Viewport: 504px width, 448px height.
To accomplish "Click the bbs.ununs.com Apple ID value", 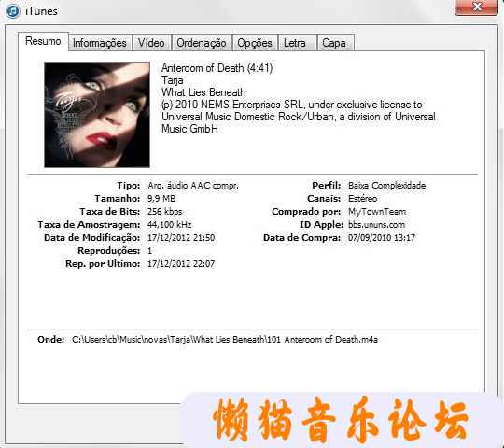I will click(x=376, y=225).
